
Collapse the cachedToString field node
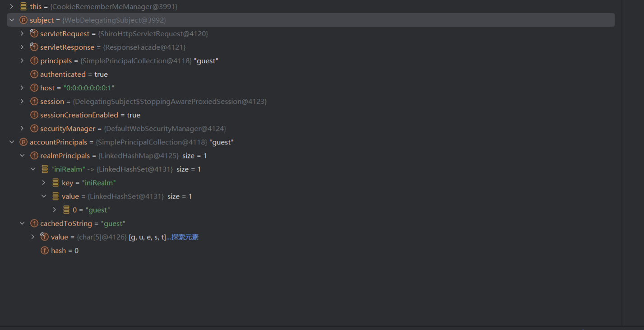[22, 223]
